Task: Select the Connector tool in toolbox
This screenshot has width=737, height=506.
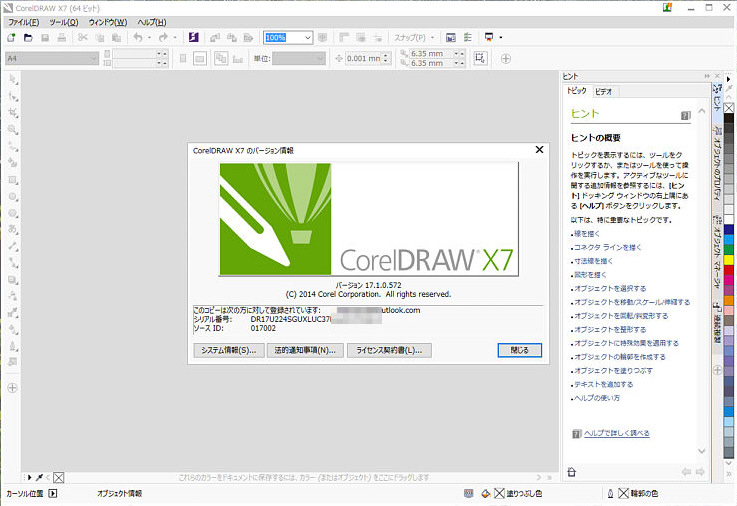Action: (x=13, y=263)
